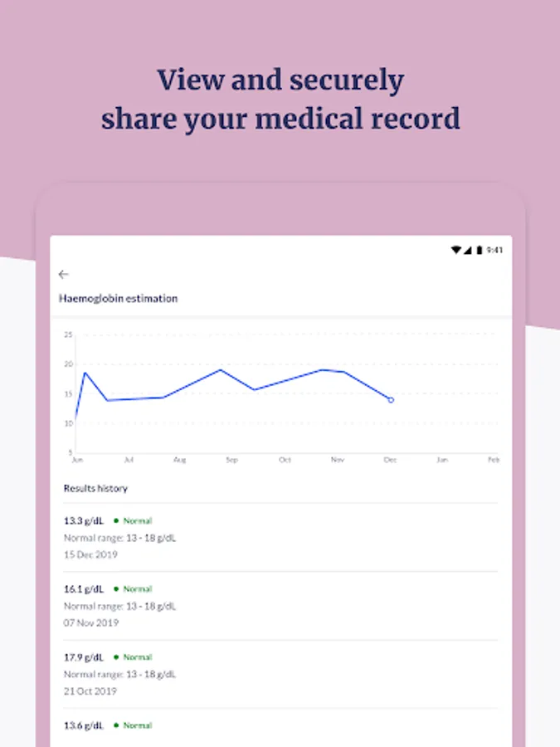Select the December data point on chart
The height and width of the screenshot is (747, 560).
pos(391,400)
